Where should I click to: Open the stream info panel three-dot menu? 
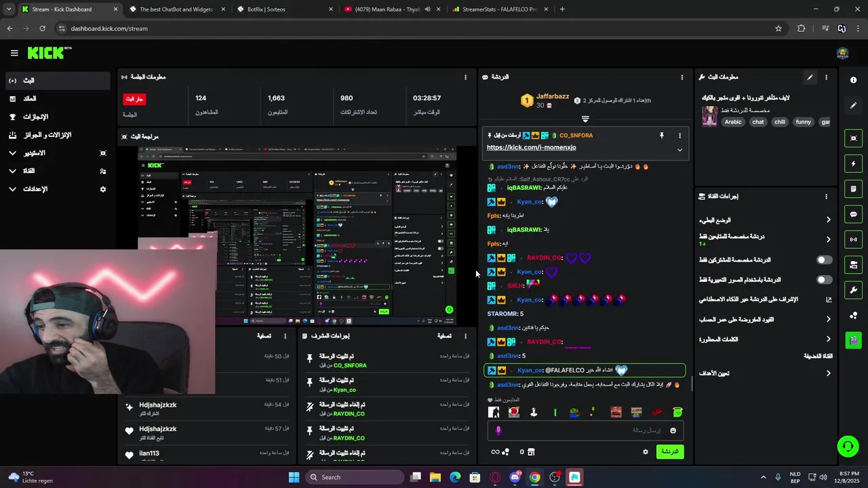(826, 77)
